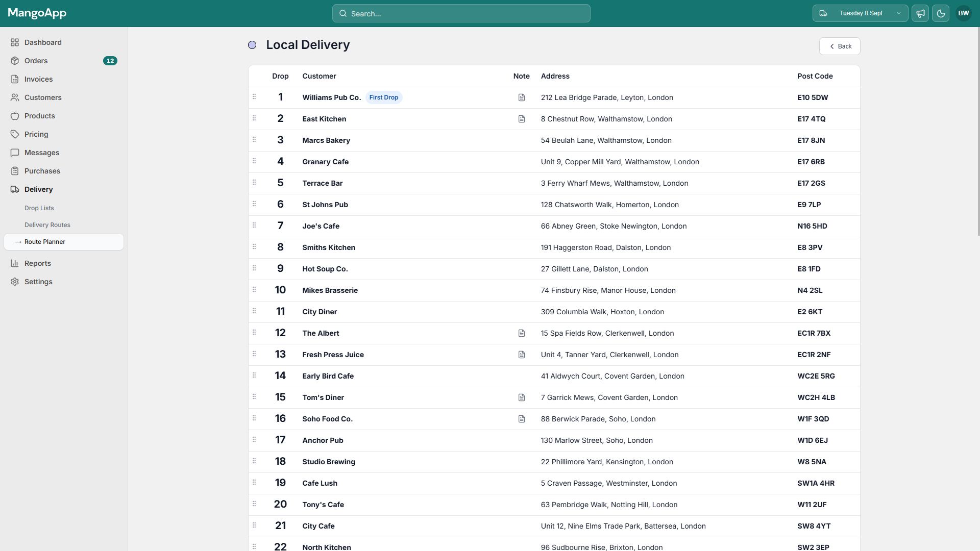Open Reports in the sidebar
This screenshot has width=980, height=551.
(64, 263)
